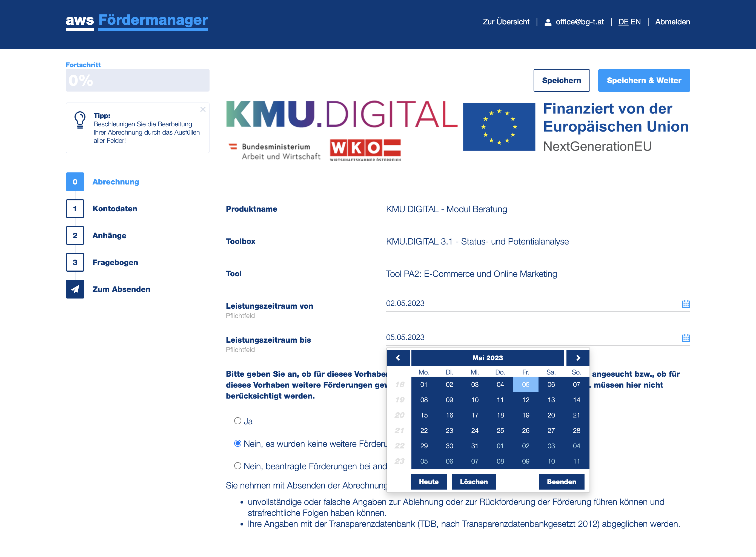Open the Fragebogen step

point(115,263)
